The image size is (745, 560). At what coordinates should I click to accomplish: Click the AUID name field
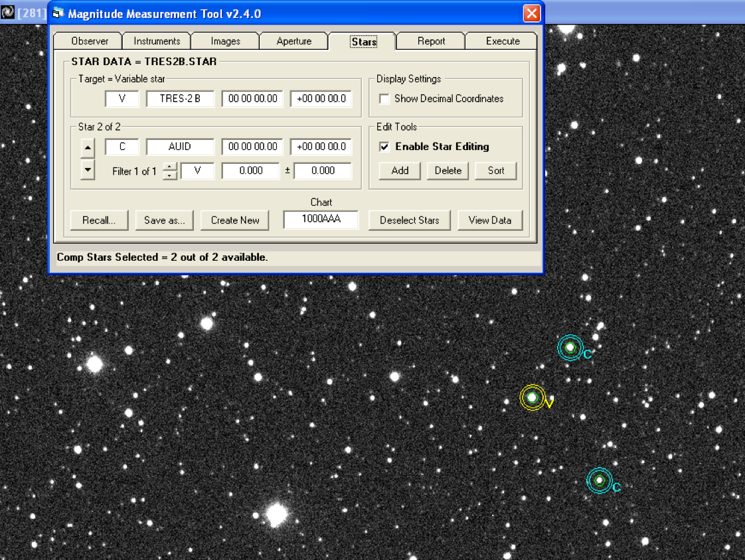pos(180,147)
